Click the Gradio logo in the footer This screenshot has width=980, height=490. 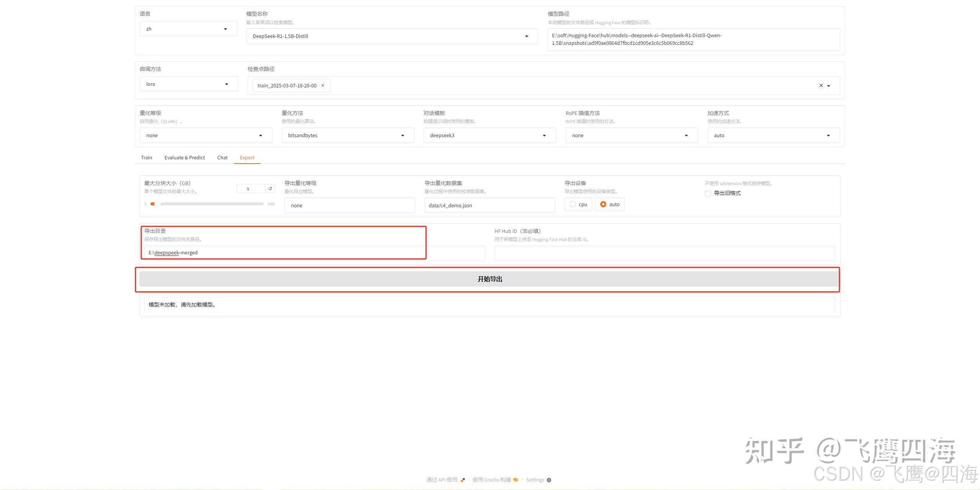[x=516, y=480]
